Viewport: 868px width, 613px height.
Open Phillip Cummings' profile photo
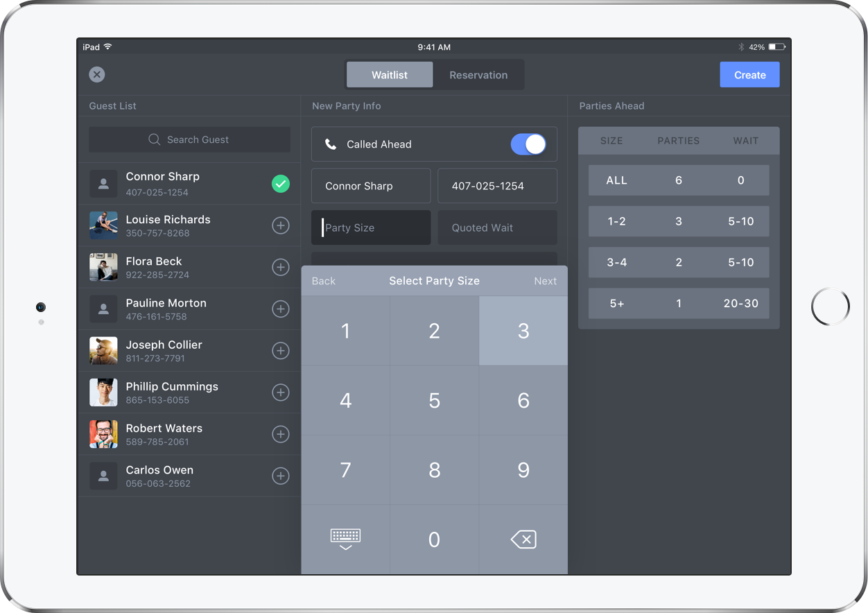[103, 392]
